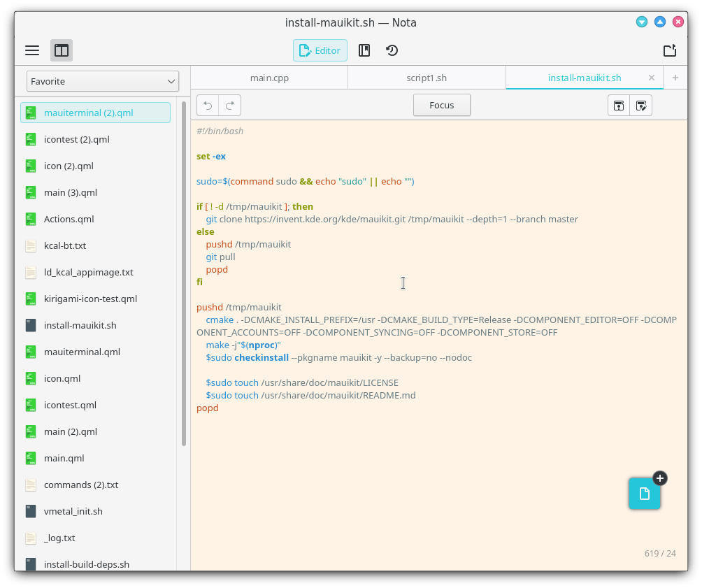The height and width of the screenshot is (588, 702).
Task: Open _log.txt file
Action: (95, 538)
